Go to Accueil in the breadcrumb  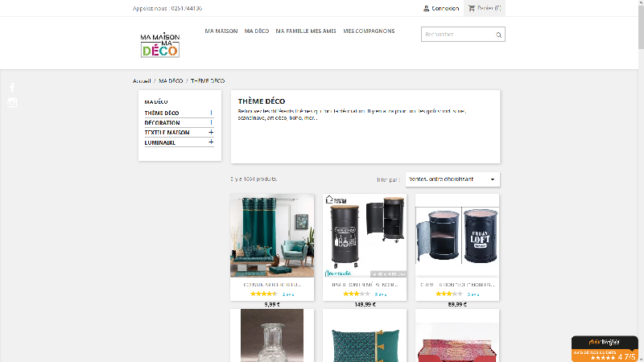(x=142, y=81)
